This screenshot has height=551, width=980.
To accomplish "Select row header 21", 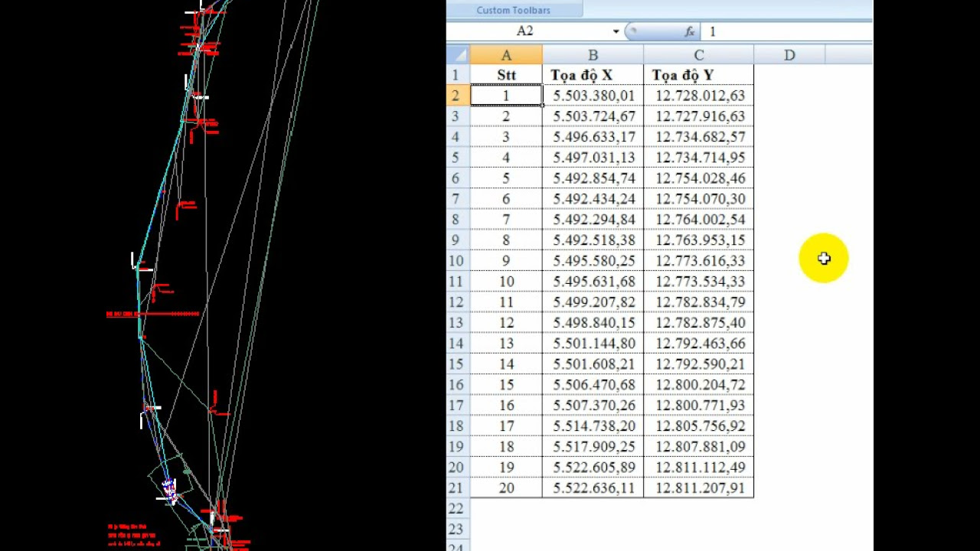I will pyautogui.click(x=458, y=488).
